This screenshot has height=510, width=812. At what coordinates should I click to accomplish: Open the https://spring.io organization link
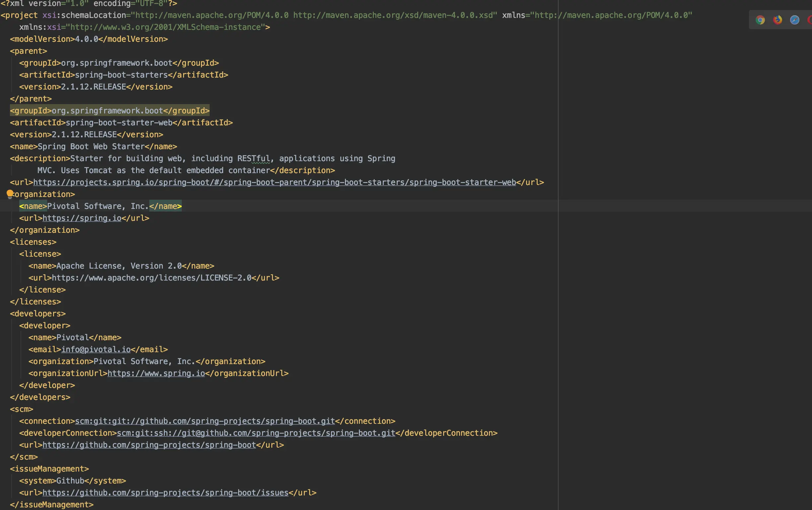[x=82, y=218]
